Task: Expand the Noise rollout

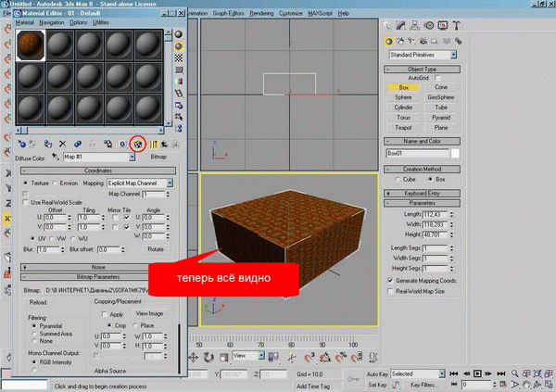Action: tap(99, 266)
